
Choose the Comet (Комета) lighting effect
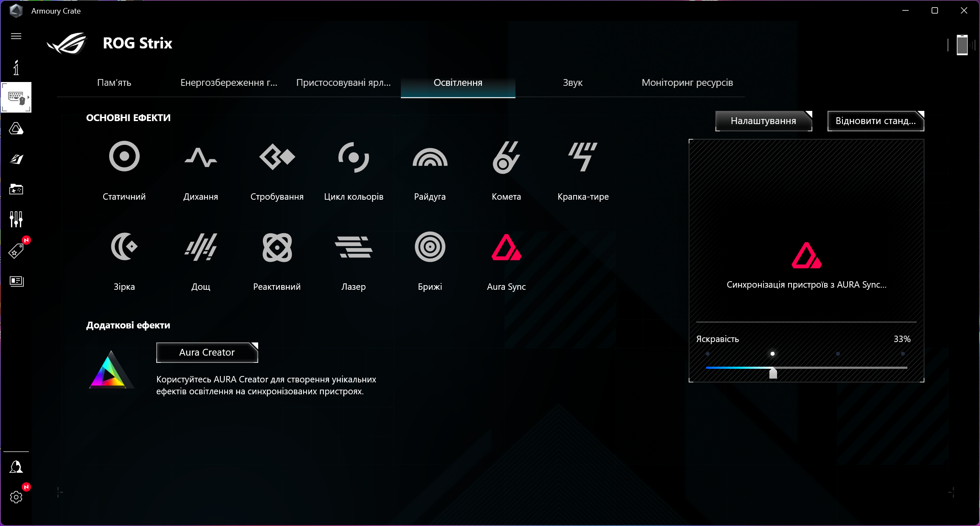click(x=506, y=156)
